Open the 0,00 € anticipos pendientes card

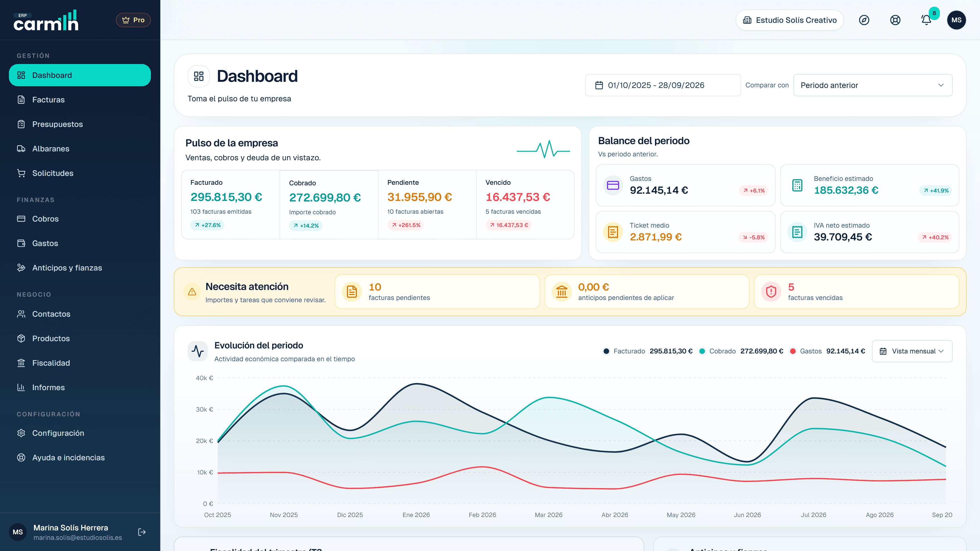(x=647, y=292)
